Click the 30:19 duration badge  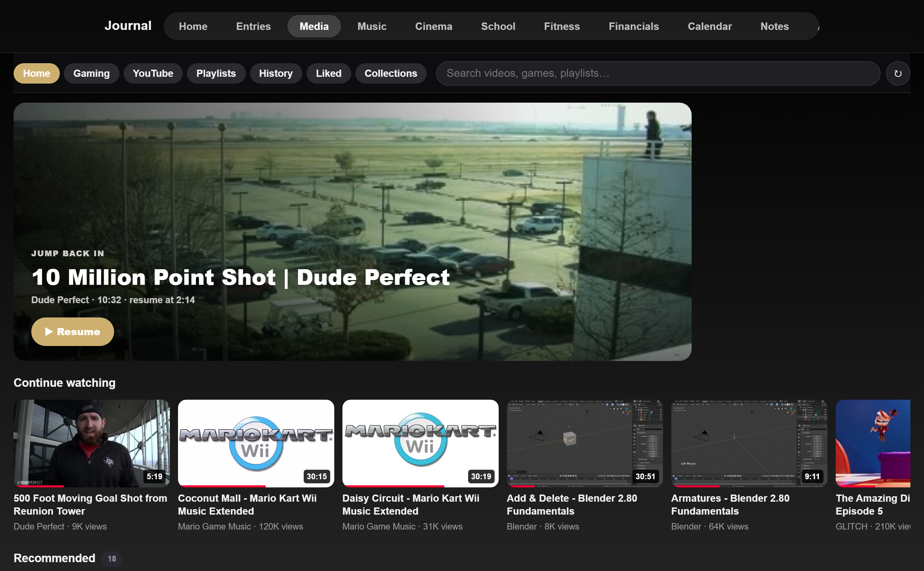[481, 476]
